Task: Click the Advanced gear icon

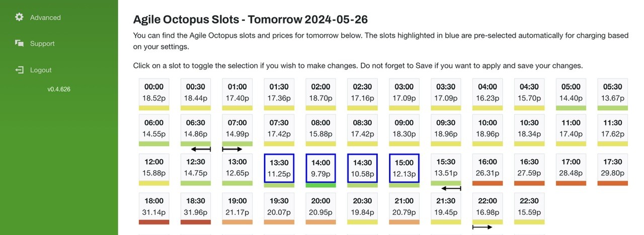Action: pyautogui.click(x=19, y=17)
